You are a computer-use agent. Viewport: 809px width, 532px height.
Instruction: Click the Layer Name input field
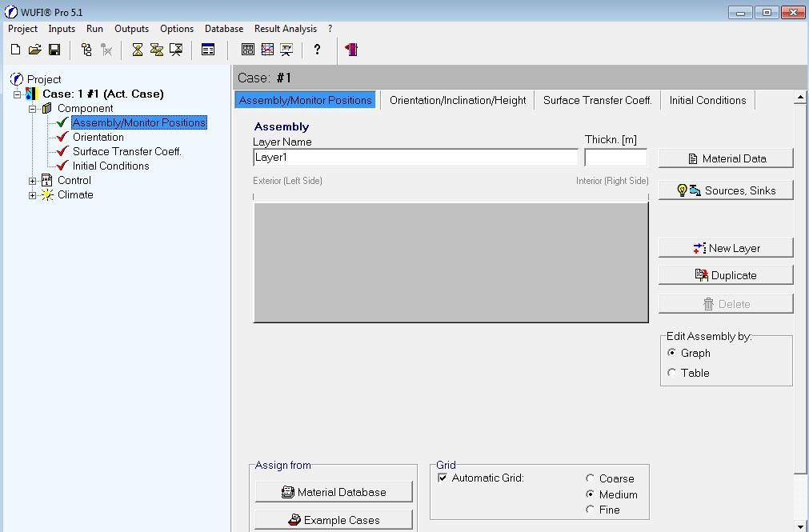point(416,158)
